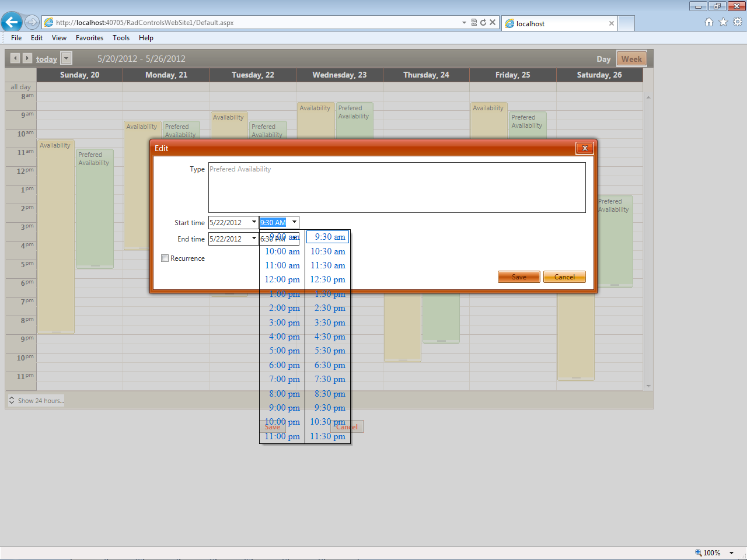Open the Favorites menu
The image size is (747, 560).
click(x=89, y=38)
